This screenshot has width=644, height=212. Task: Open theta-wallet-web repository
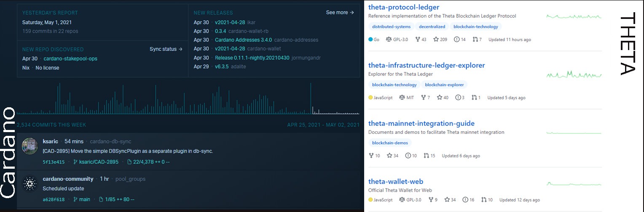coord(396,181)
